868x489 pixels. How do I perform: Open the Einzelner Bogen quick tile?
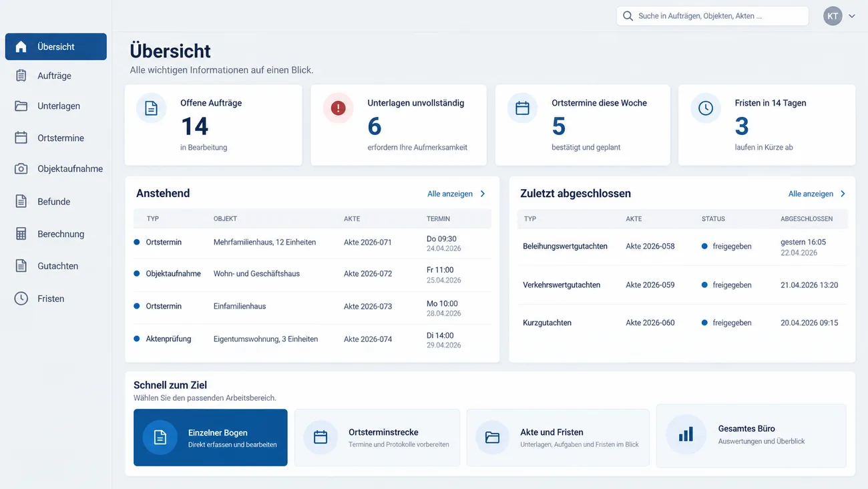210,438
